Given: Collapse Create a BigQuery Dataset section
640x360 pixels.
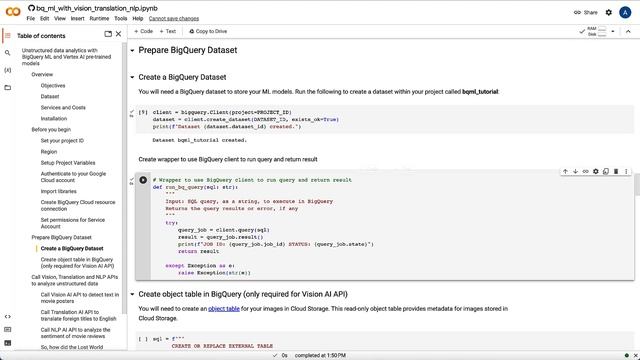Looking at the screenshot, I should (132, 77).
